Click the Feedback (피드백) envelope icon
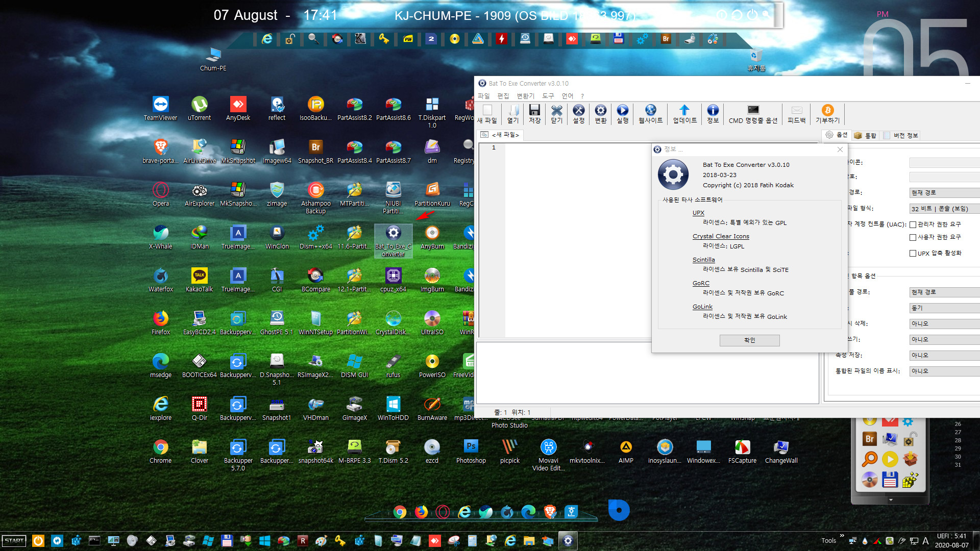Viewport: 980px width, 551px height. click(x=796, y=114)
